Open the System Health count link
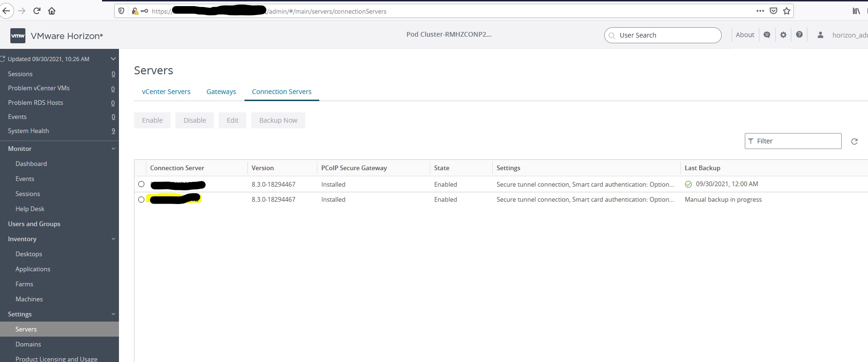Image resolution: width=868 pixels, height=362 pixels. coord(113,131)
